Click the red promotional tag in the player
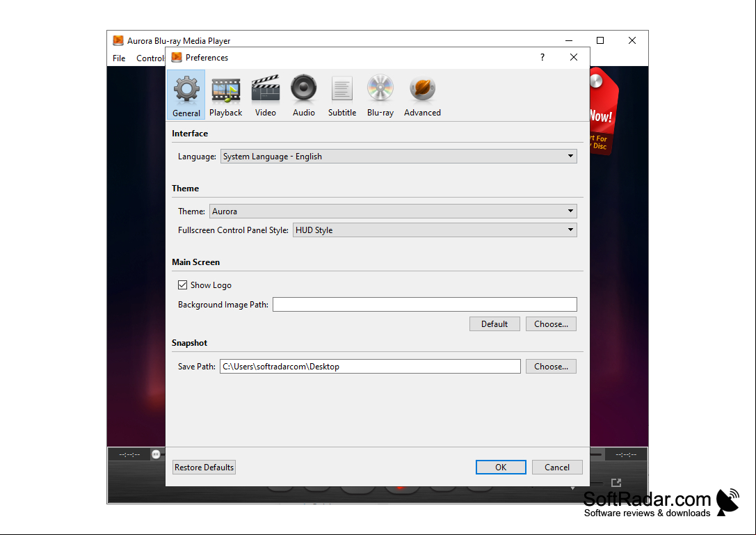Image resolution: width=756 pixels, height=535 pixels. click(603, 112)
